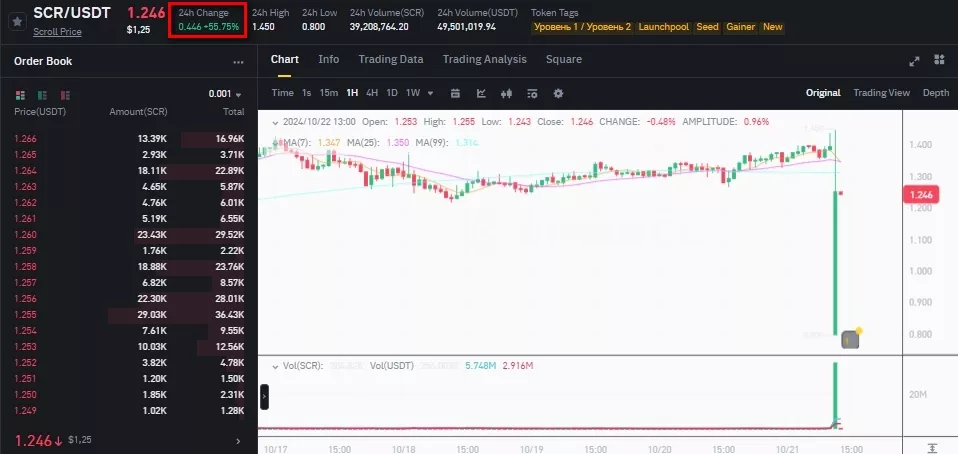This screenshot has height=454, width=958.
Task: Click the New token tag
Action: click(773, 27)
